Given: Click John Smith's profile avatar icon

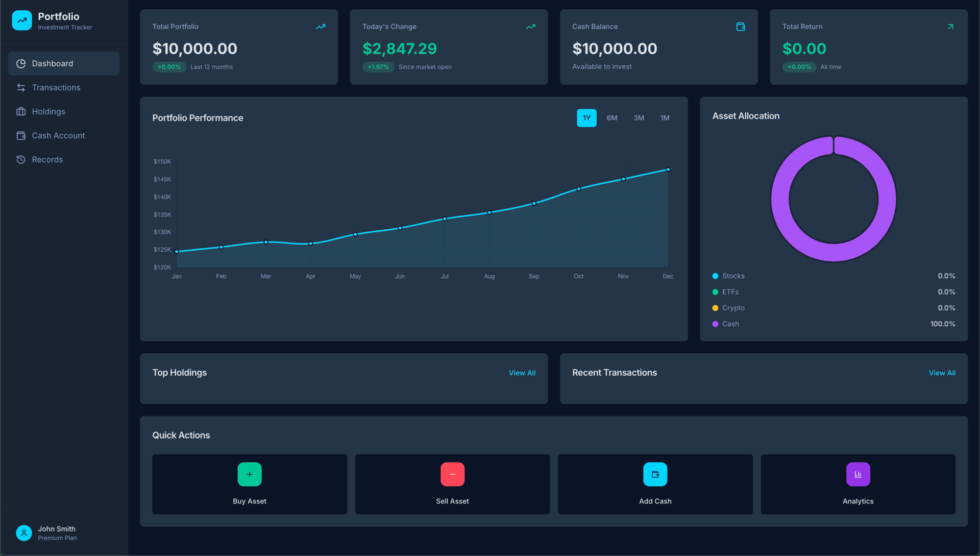Looking at the screenshot, I should point(24,533).
